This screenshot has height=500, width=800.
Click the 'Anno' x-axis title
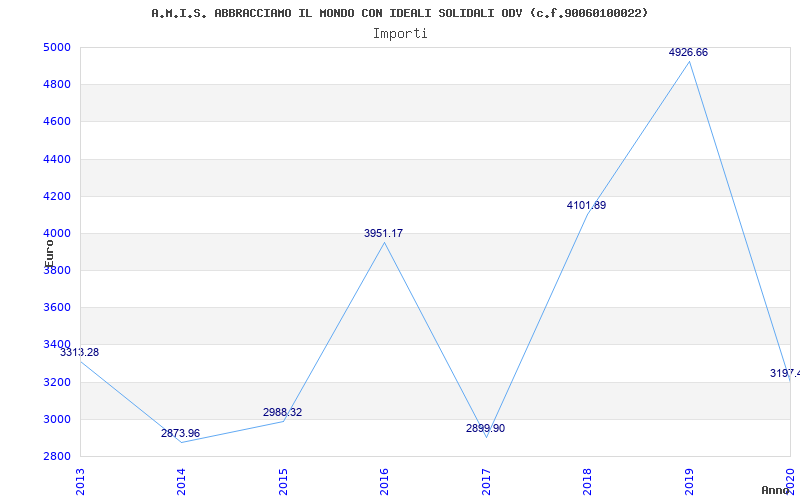click(x=776, y=490)
